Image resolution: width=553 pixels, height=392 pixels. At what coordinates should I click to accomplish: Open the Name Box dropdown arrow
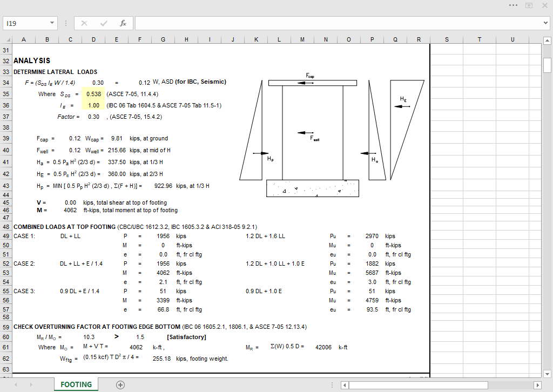[52, 23]
